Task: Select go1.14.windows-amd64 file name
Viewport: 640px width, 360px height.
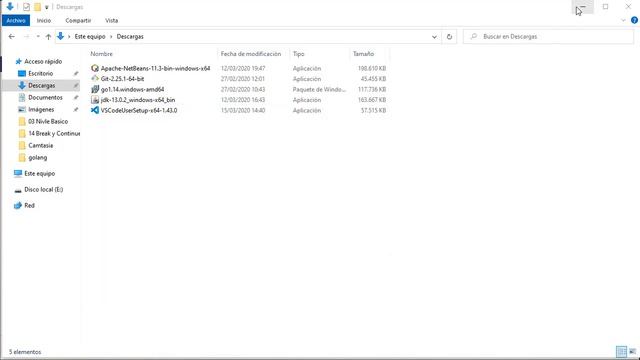Action: (x=132, y=89)
